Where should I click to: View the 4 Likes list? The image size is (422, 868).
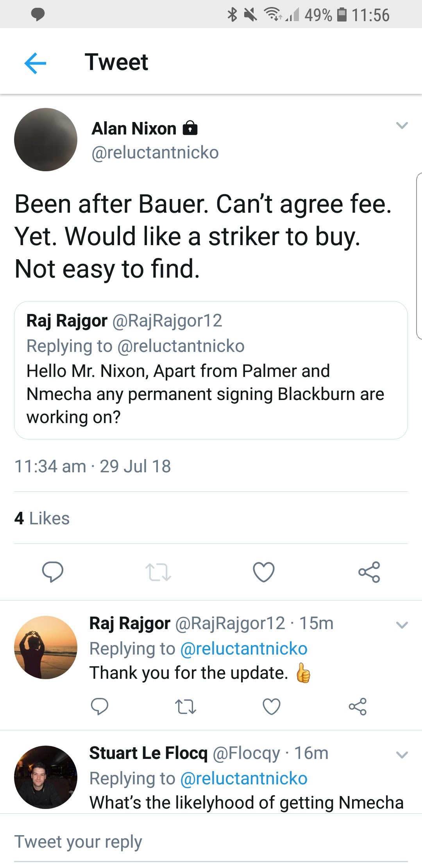click(42, 518)
